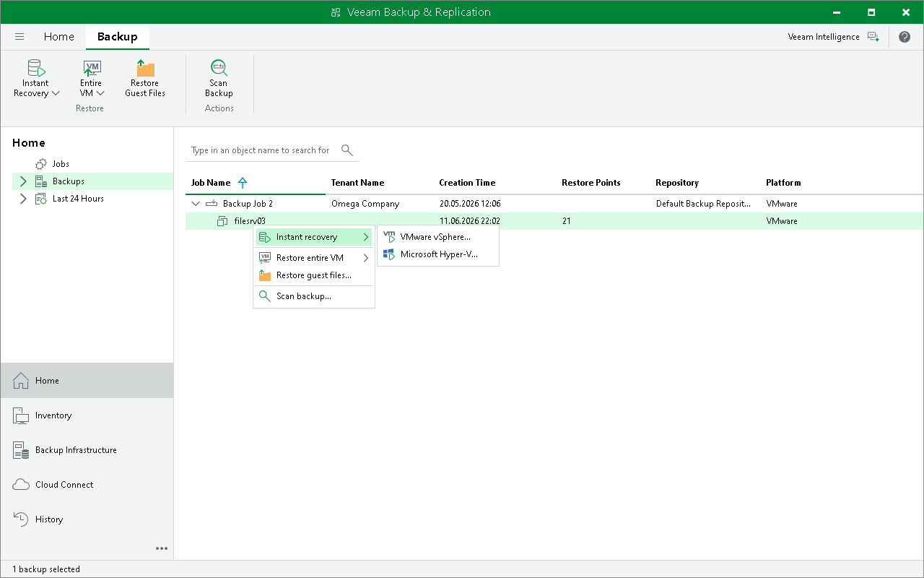Click the restore points count 21
The width and height of the screenshot is (924, 578).
click(567, 221)
